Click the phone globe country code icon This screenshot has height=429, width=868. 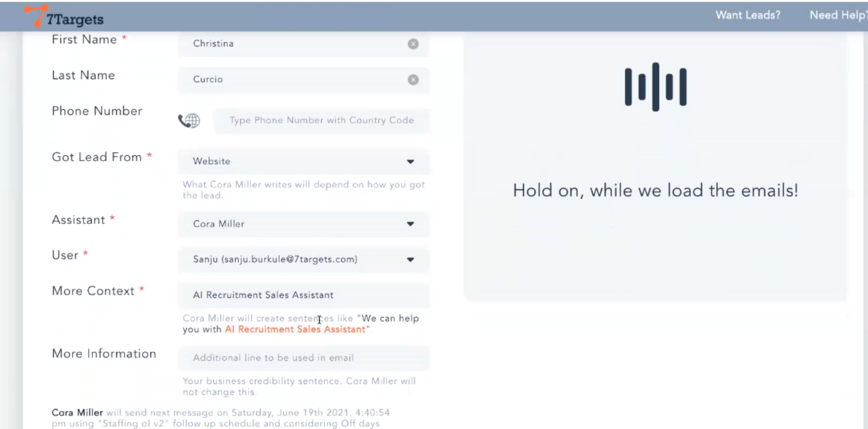tap(189, 121)
